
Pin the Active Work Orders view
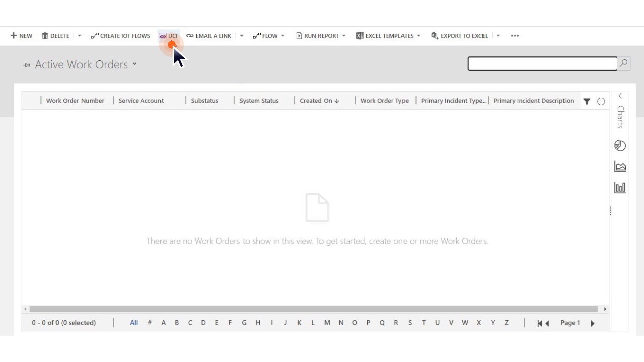coord(27,65)
